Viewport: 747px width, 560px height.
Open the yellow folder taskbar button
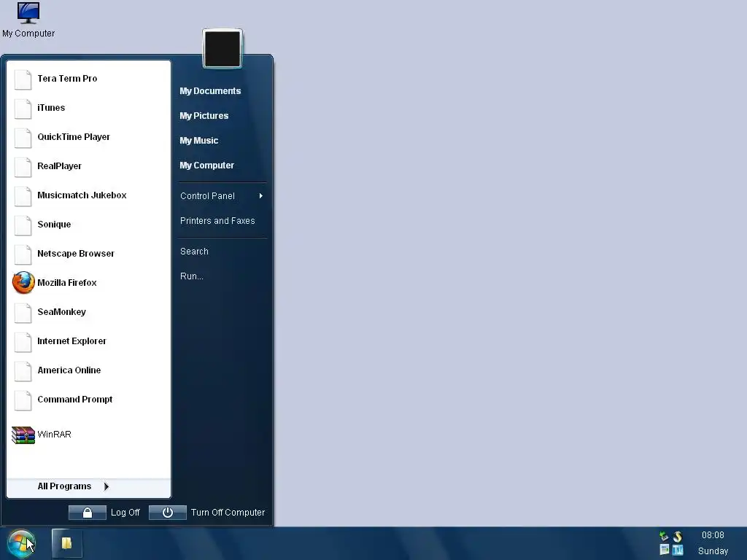pyautogui.click(x=66, y=543)
